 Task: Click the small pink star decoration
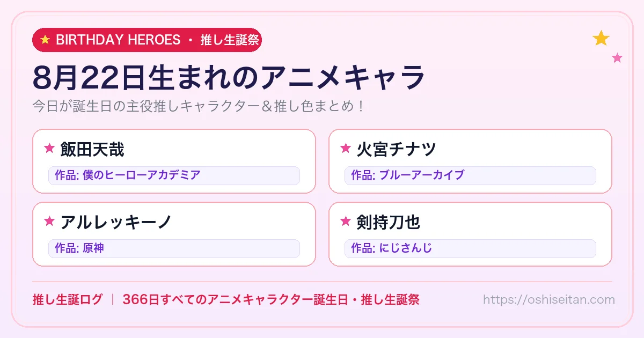[617, 58]
